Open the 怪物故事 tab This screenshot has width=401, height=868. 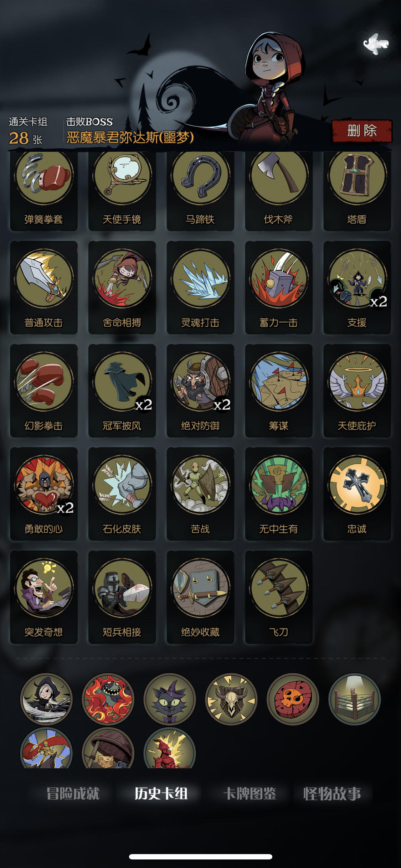pos(332,794)
